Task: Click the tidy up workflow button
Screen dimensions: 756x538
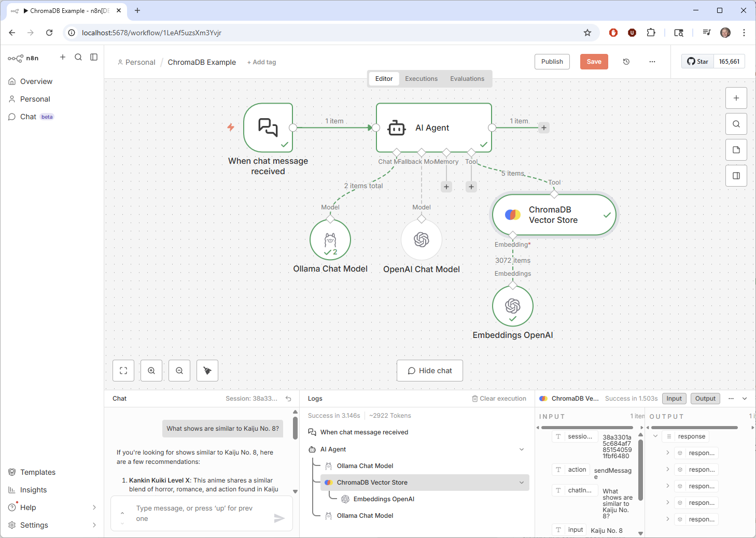Action: point(207,371)
